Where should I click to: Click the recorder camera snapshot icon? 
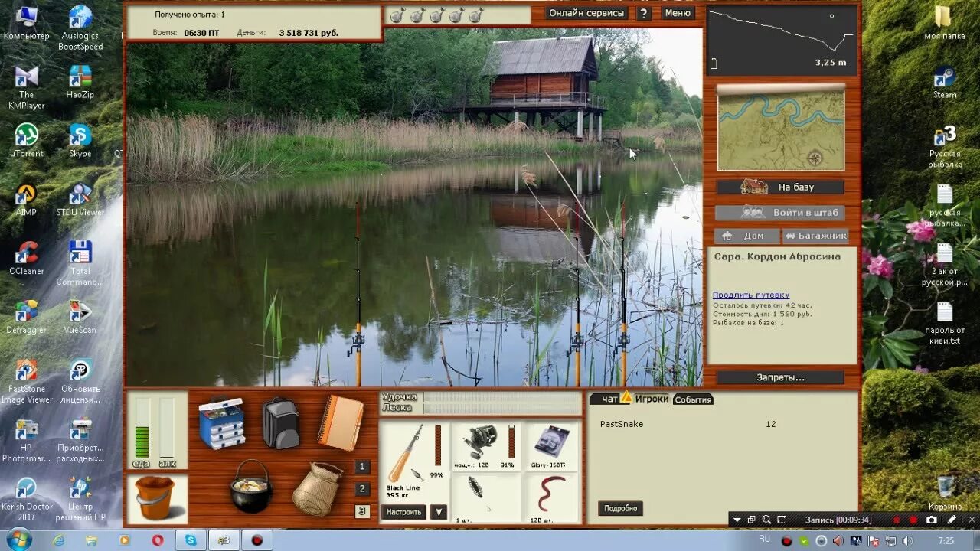coord(932,520)
